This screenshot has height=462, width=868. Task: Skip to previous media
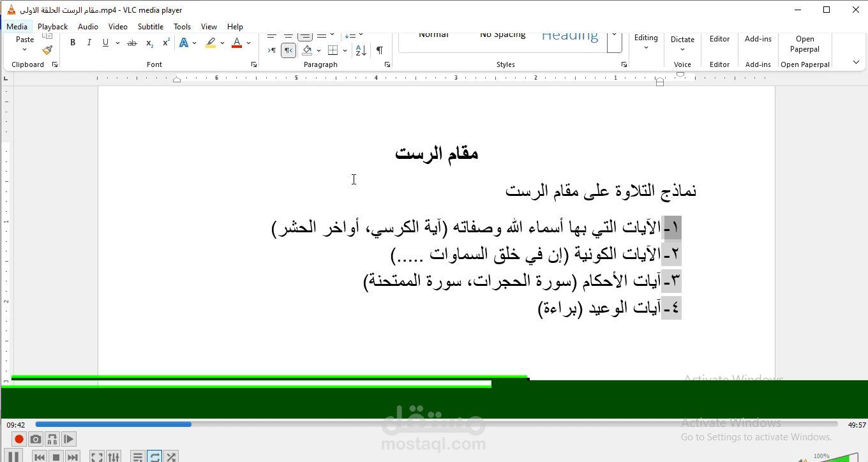click(40, 457)
